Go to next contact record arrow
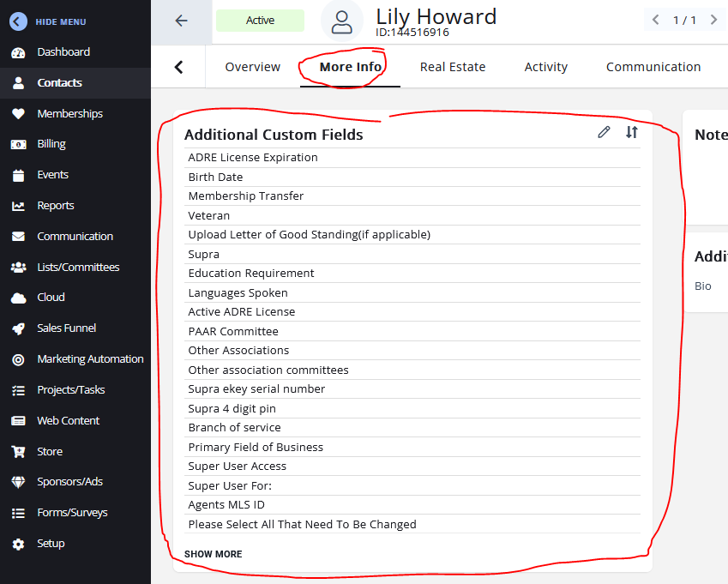728x584 pixels. [x=713, y=20]
